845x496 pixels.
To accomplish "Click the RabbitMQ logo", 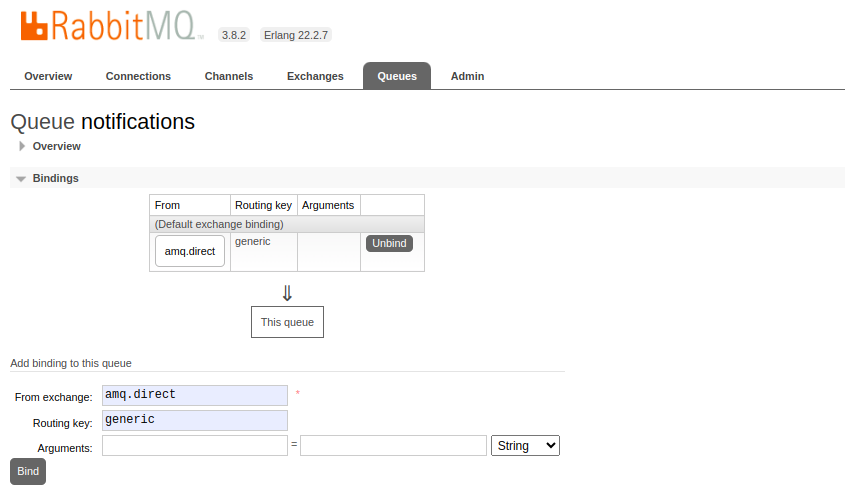I will 112,25.
